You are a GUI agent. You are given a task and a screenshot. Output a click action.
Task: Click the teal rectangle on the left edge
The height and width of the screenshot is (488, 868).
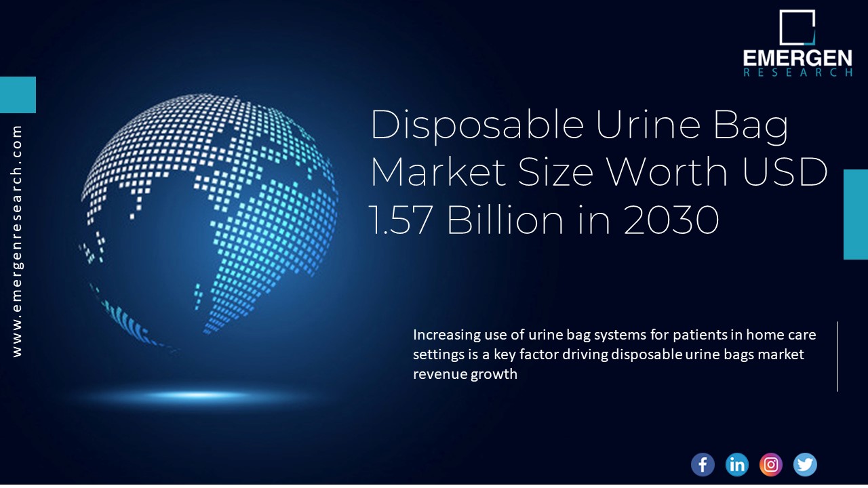(18, 94)
